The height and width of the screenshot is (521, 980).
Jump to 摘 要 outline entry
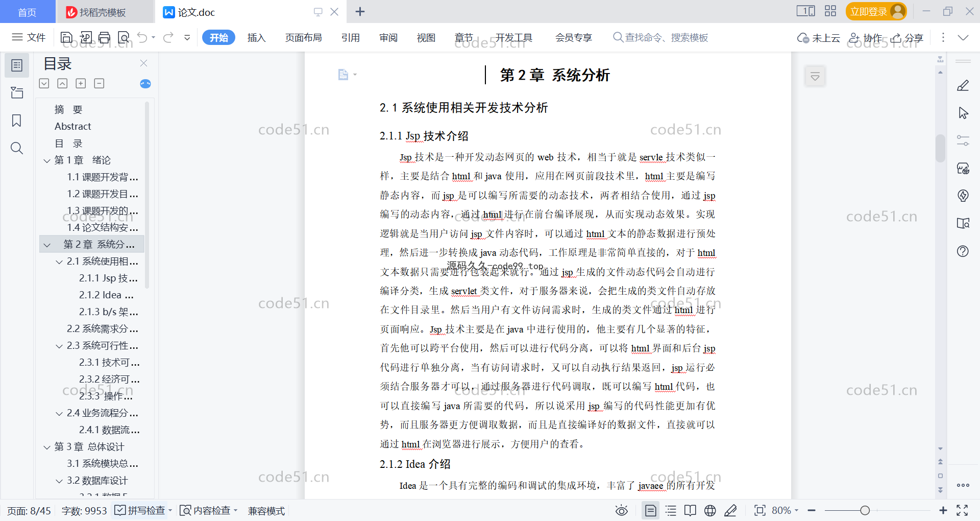68,109
